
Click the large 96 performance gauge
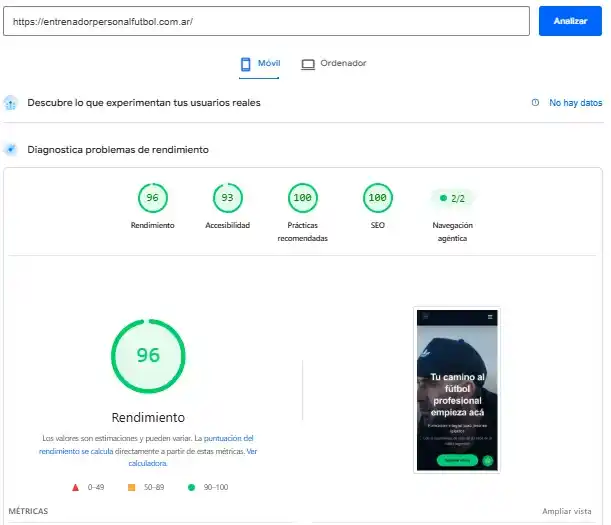click(x=148, y=356)
